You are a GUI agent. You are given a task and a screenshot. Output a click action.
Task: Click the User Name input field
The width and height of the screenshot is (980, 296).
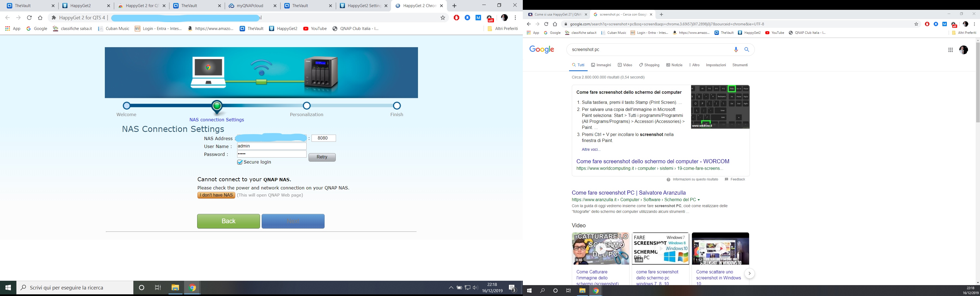[271, 146]
